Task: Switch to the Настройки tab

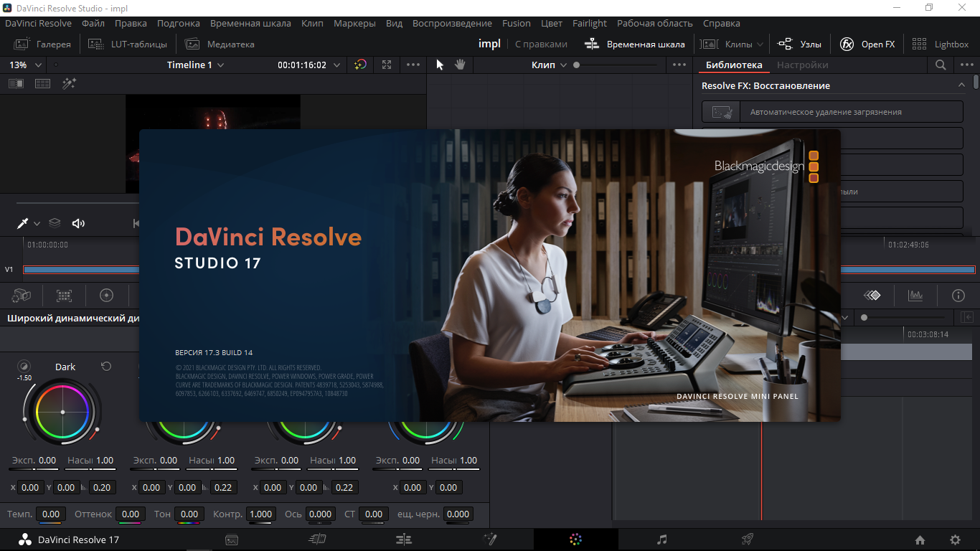Action: [x=802, y=65]
